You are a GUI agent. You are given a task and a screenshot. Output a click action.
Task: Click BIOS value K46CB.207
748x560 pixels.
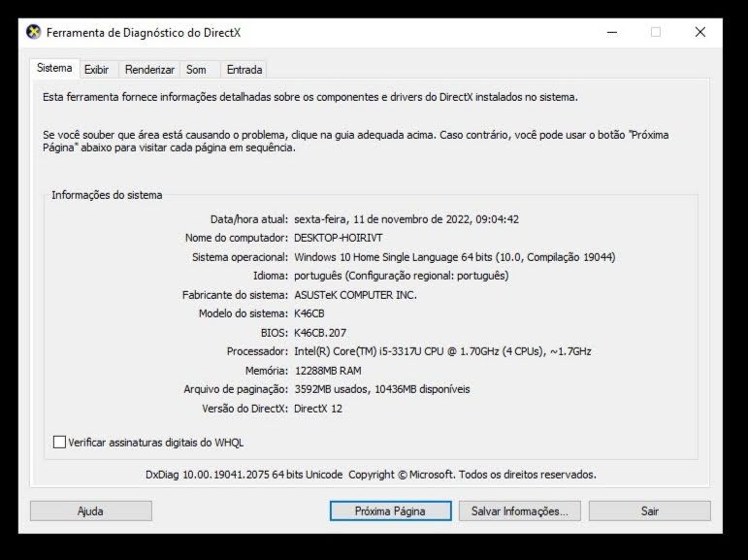point(320,332)
